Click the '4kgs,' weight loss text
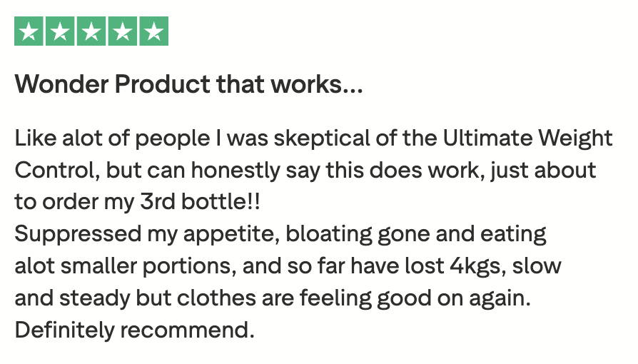This screenshot has width=638, height=364. [x=477, y=266]
